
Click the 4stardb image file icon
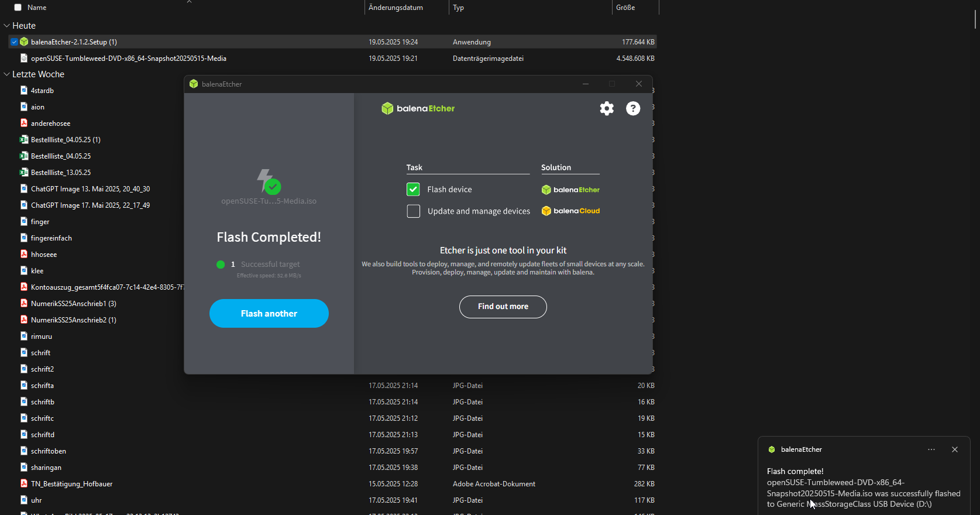[x=24, y=90]
